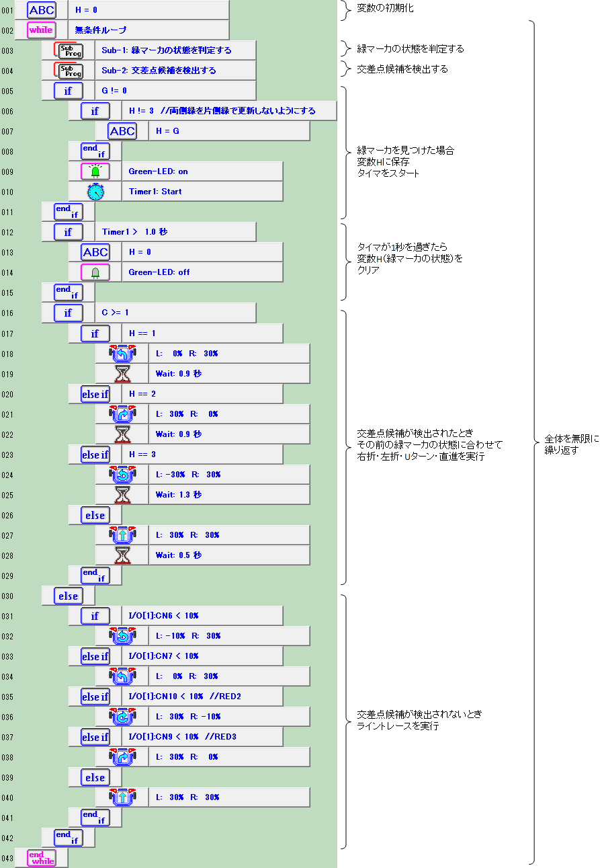Select the else if icon for CN10 RED2
Viewport: 600px width, 868px height.
[x=95, y=696]
